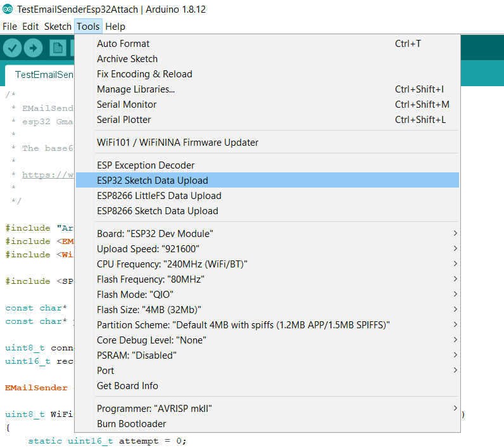Click the uint16_t rec code line
This screenshot has width=504, height=448.
tap(39, 361)
